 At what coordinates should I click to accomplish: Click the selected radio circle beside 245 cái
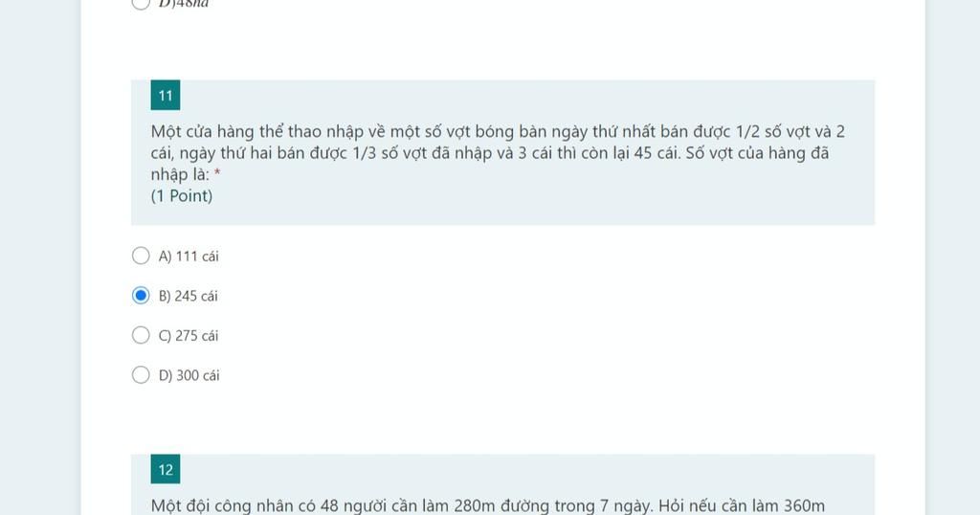click(141, 295)
